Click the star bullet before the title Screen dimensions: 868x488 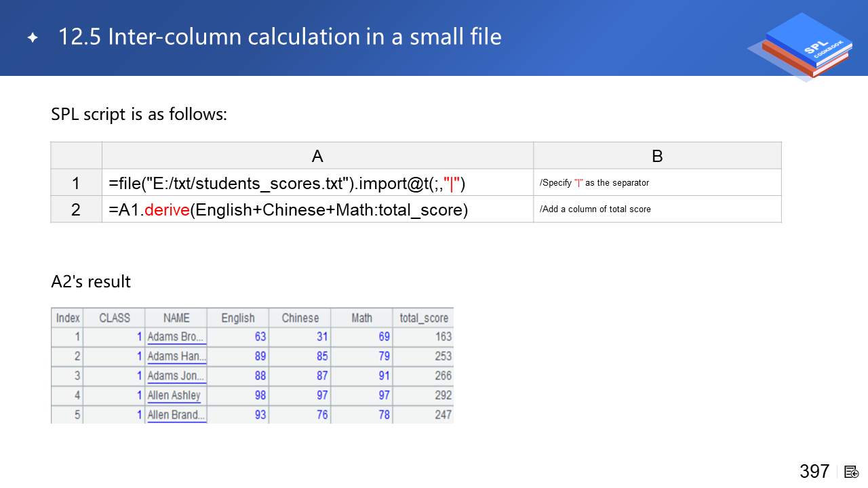(33, 38)
